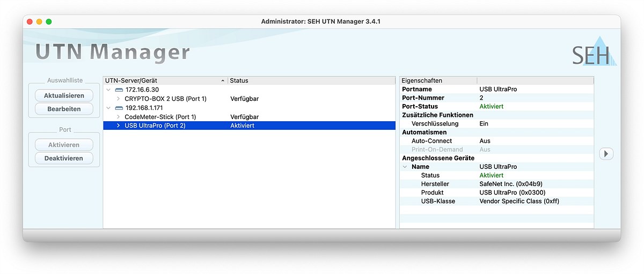644x274 pixels.
Task: Expand the CRYPTO-BOX 2 USB entry
Action: point(118,99)
